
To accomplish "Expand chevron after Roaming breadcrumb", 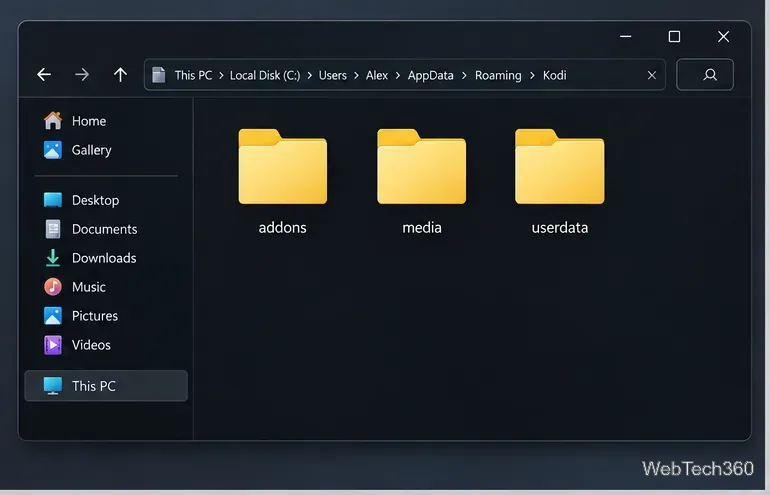I will pos(532,76).
